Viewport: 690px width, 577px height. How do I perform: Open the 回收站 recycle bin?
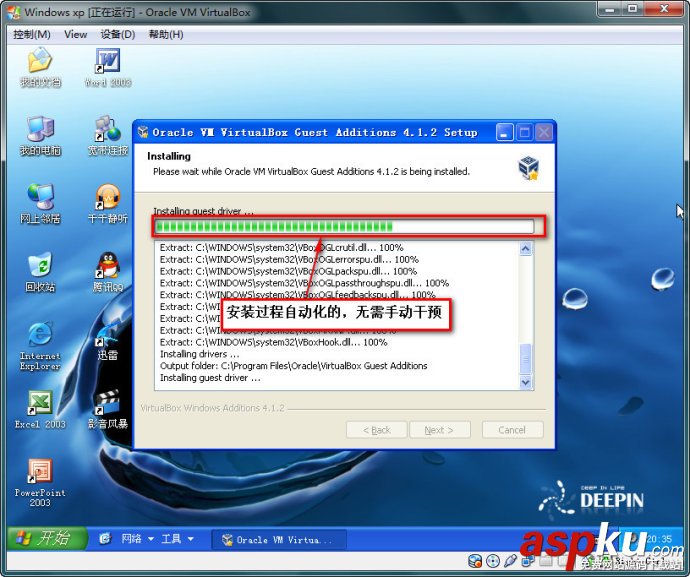40,272
